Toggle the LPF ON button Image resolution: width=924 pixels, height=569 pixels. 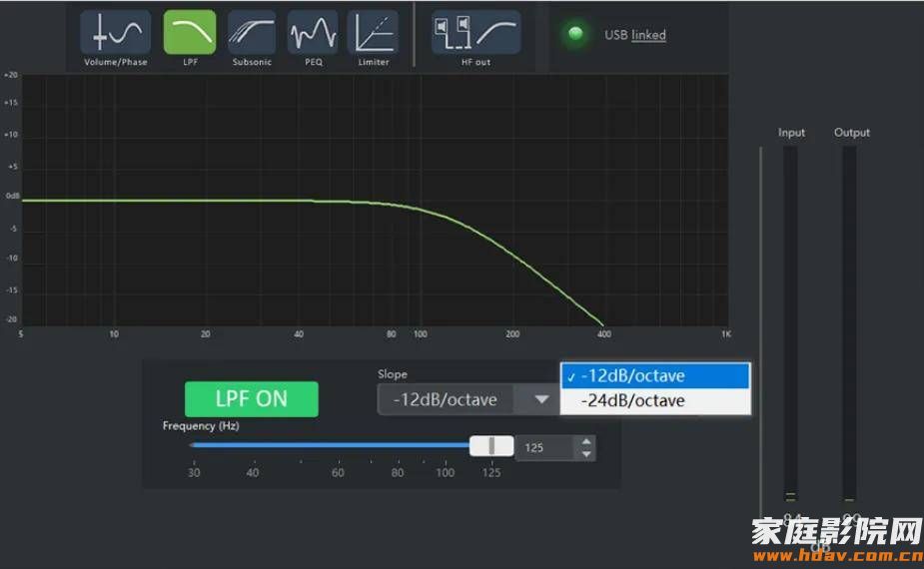252,399
